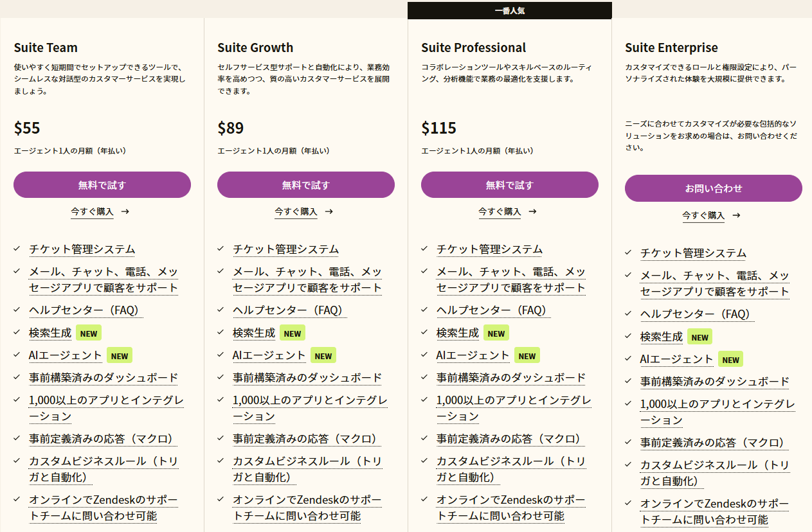The height and width of the screenshot is (532, 812).
Task: Click the arrow beside Suite Professional's 今すぐ購入
Action: pyautogui.click(x=532, y=211)
